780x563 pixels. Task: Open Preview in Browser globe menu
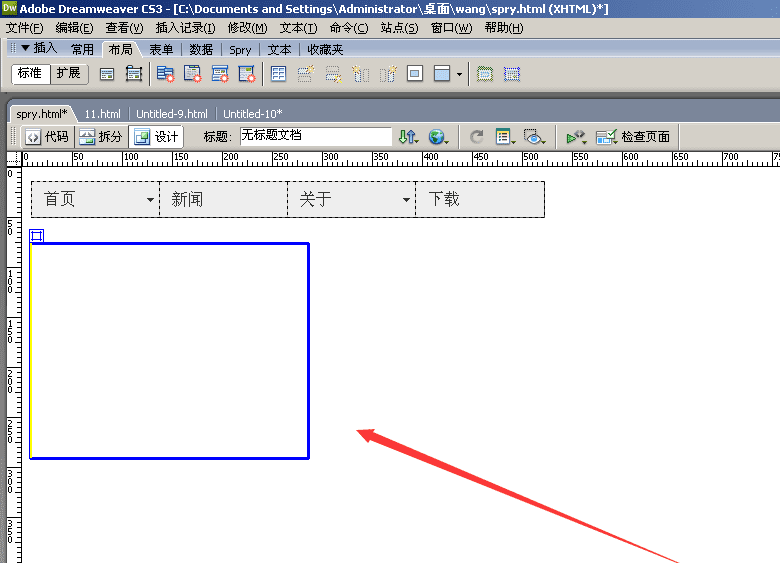438,137
